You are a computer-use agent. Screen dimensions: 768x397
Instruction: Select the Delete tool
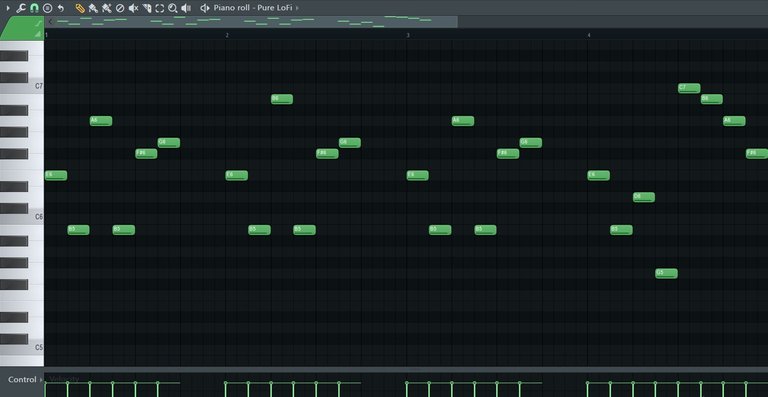pos(120,8)
